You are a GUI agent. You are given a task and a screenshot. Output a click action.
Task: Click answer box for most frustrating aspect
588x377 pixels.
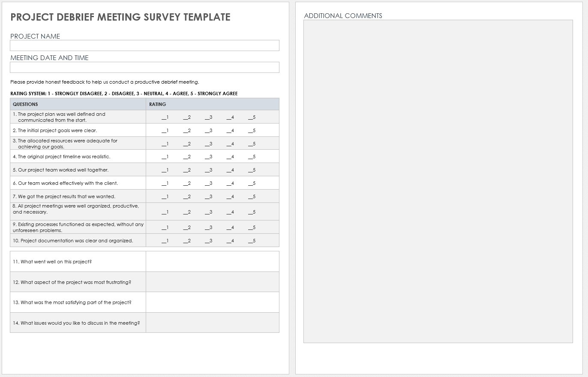click(x=212, y=282)
